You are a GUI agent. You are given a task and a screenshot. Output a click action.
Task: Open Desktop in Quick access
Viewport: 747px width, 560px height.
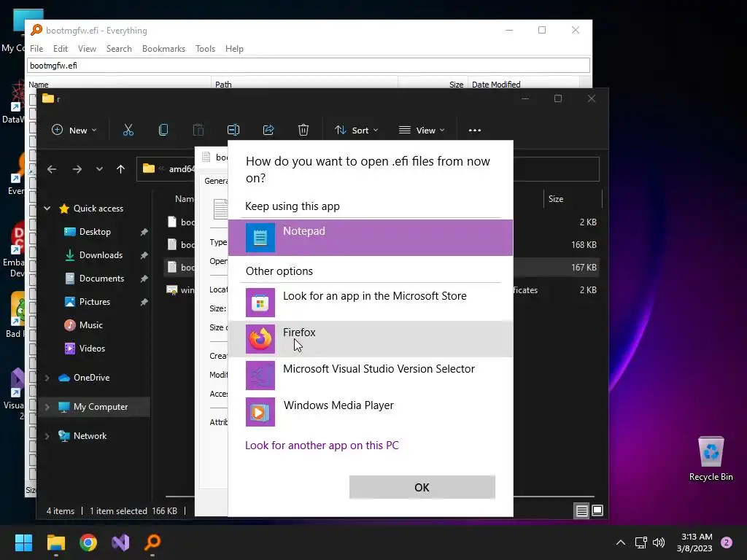pos(95,231)
